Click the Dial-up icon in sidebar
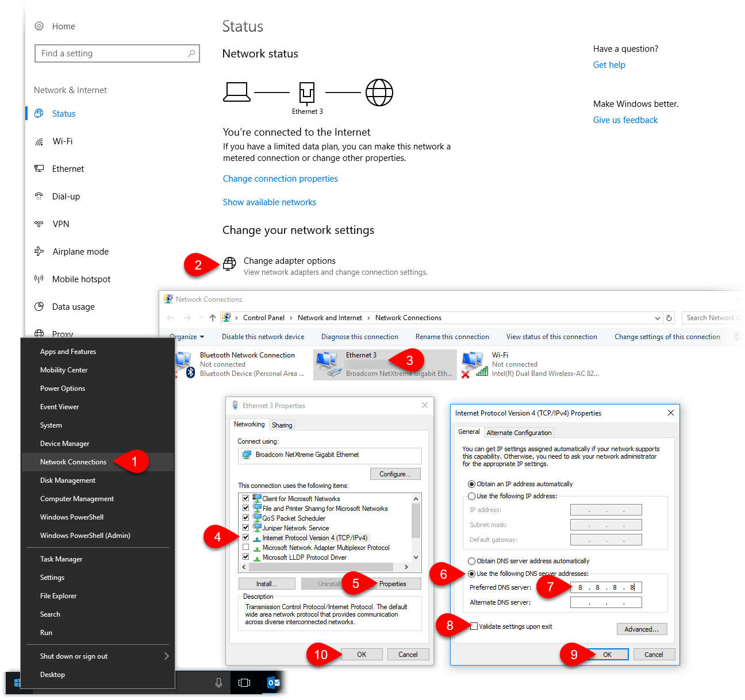 coord(39,196)
